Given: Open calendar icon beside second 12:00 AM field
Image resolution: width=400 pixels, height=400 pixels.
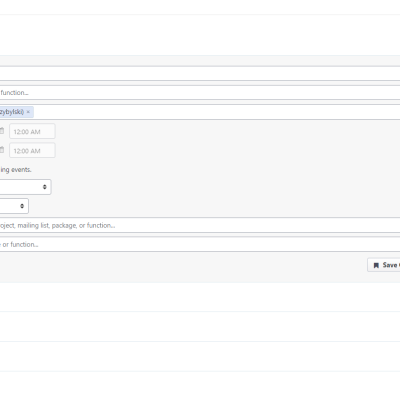Looking at the screenshot, I should 2,150.
